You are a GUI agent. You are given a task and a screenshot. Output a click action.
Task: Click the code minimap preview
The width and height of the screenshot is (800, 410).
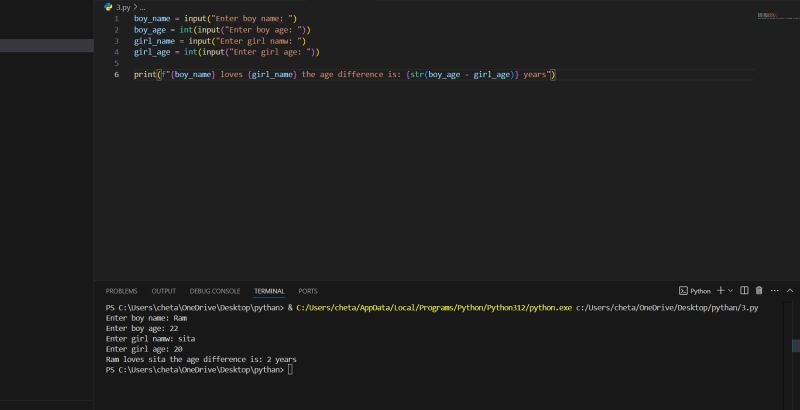[768, 16]
